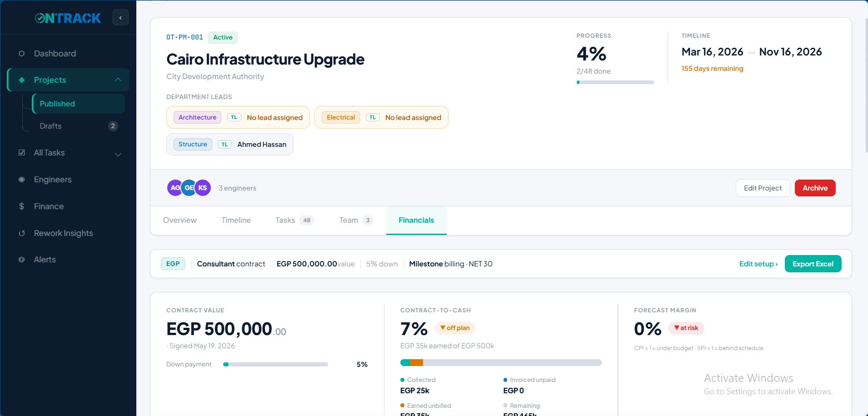Click the 2/48 done text
This screenshot has width=868, height=416.
594,71
